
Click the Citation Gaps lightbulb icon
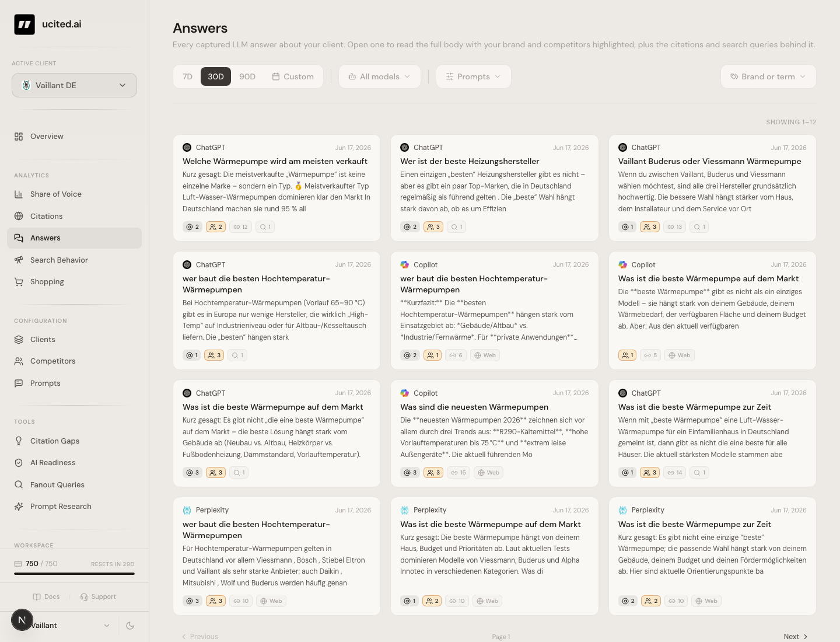tap(19, 441)
